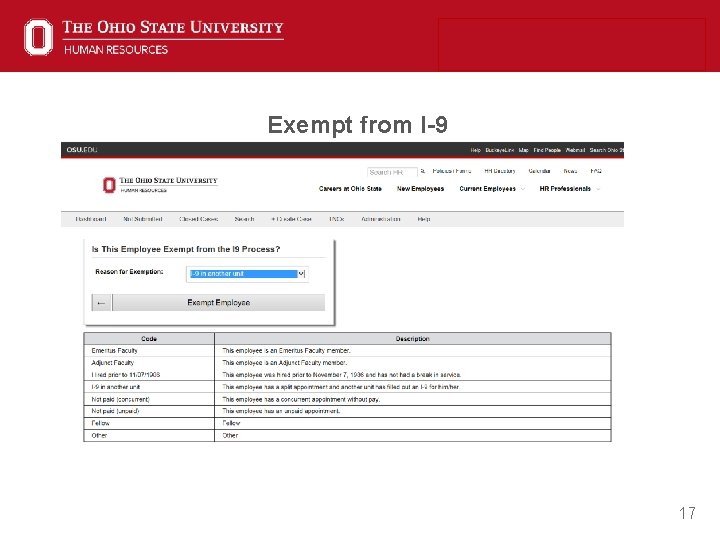Click the concurrent appointment without pay description
The width and height of the screenshot is (720, 540).
click(301, 399)
